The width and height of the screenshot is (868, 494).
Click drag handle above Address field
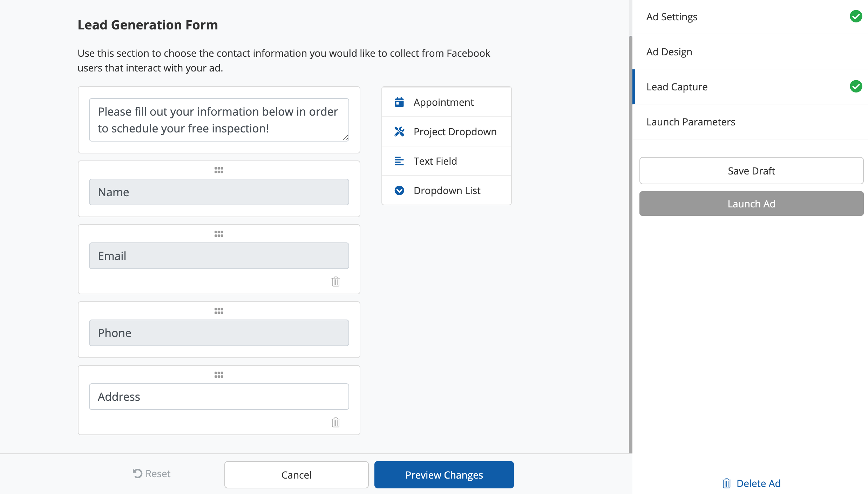219,375
